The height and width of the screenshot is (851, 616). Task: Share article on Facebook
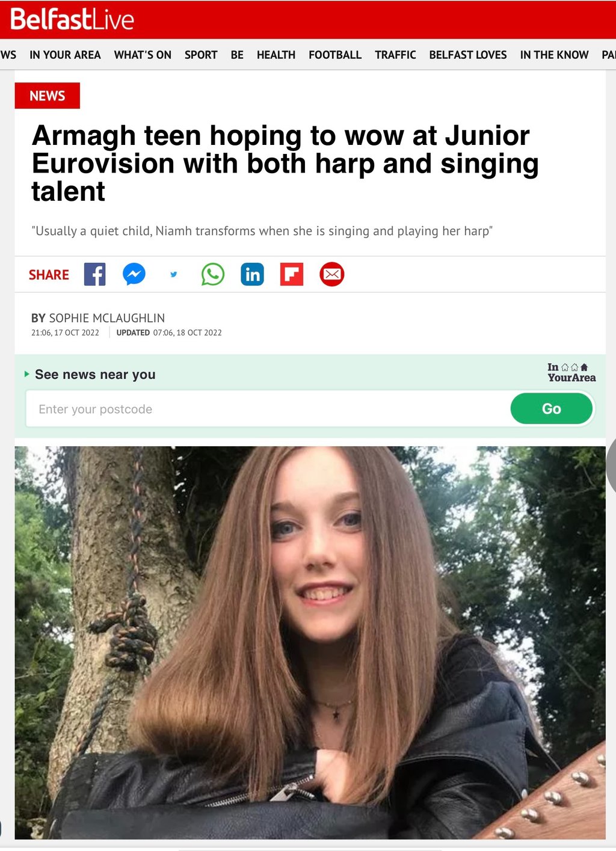click(x=94, y=274)
